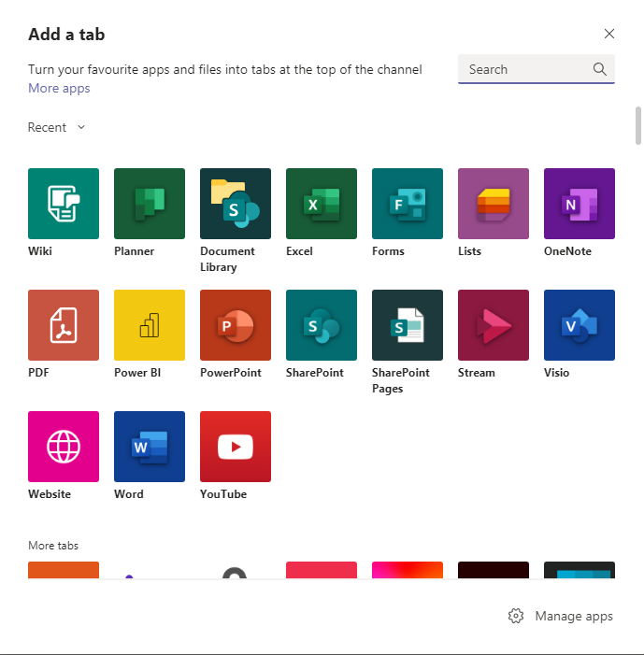Expand the Recent dropdown

click(56, 127)
